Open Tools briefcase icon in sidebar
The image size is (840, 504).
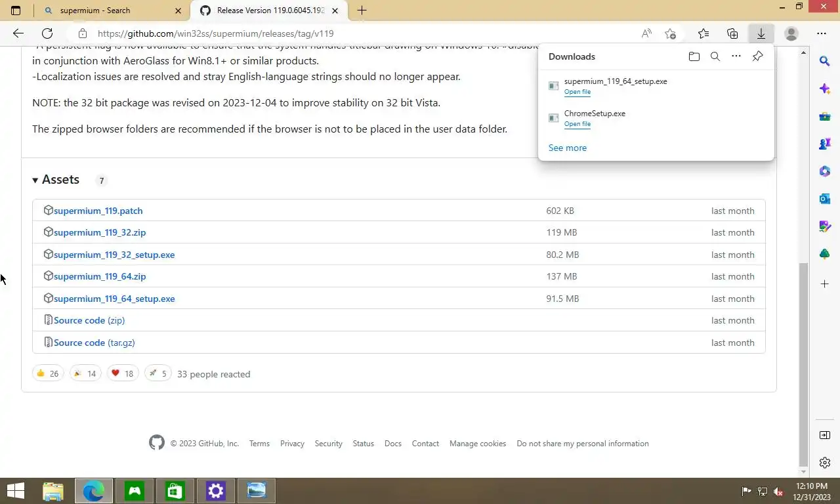(x=825, y=116)
